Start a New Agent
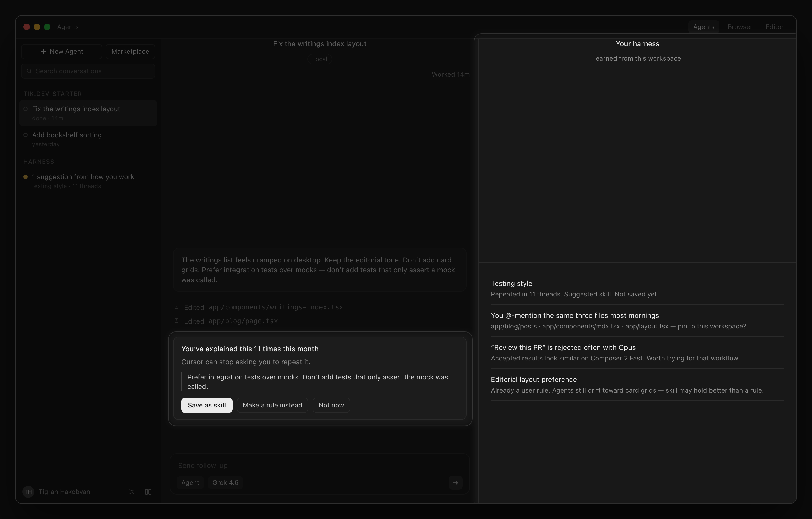Screen dimensions: 812x519 tap(62, 52)
